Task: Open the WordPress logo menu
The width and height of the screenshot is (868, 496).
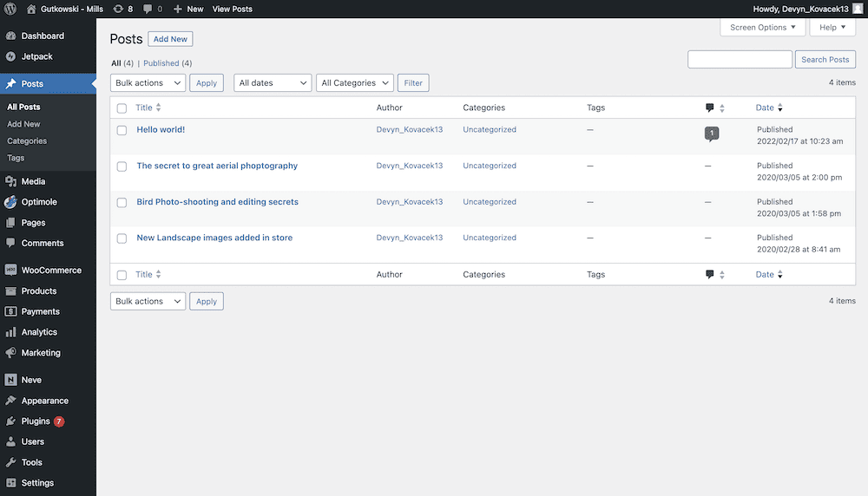Action: point(10,9)
